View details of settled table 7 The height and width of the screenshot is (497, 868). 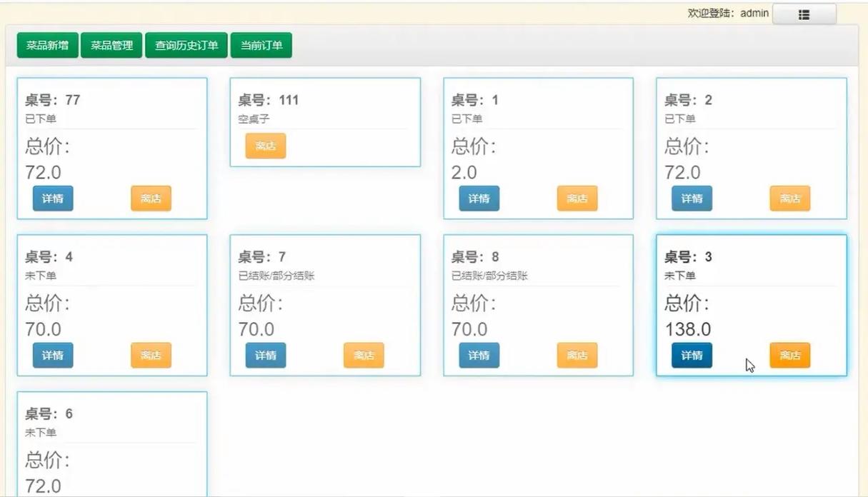click(265, 355)
